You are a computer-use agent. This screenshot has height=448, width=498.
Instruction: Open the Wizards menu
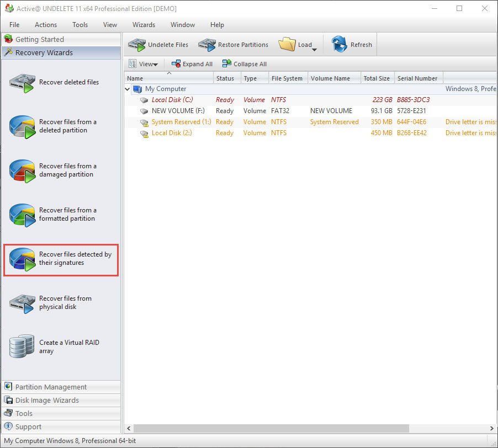pos(144,25)
